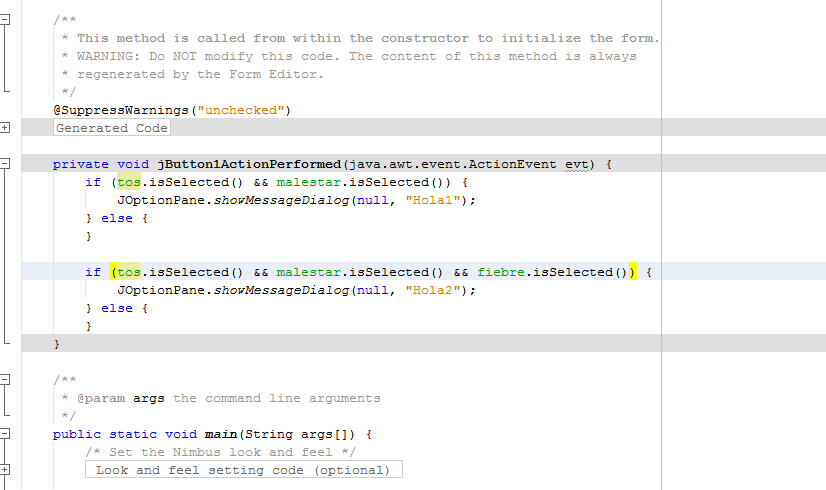Click the "unchecked" annotation string
The width and height of the screenshot is (826, 490).
tap(240, 110)
